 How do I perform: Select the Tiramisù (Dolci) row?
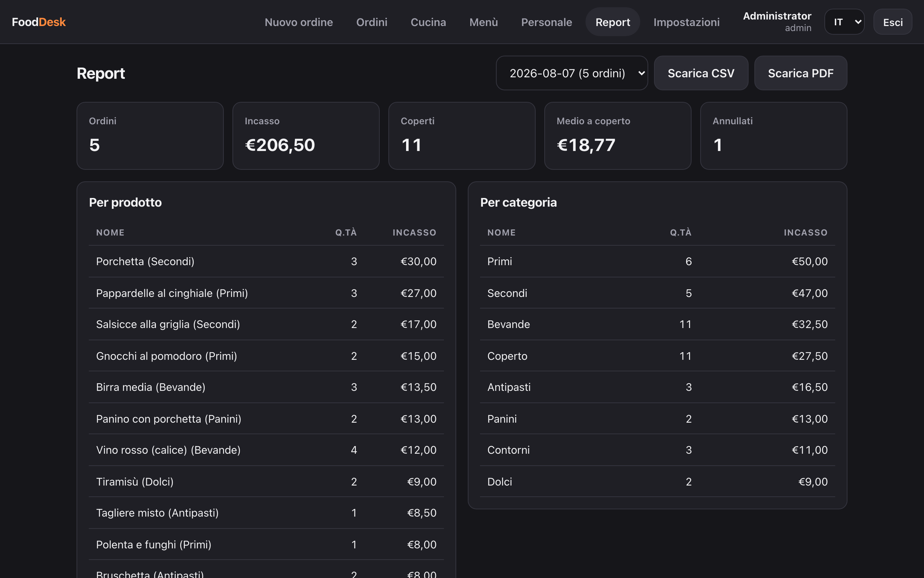click(266, 481)
